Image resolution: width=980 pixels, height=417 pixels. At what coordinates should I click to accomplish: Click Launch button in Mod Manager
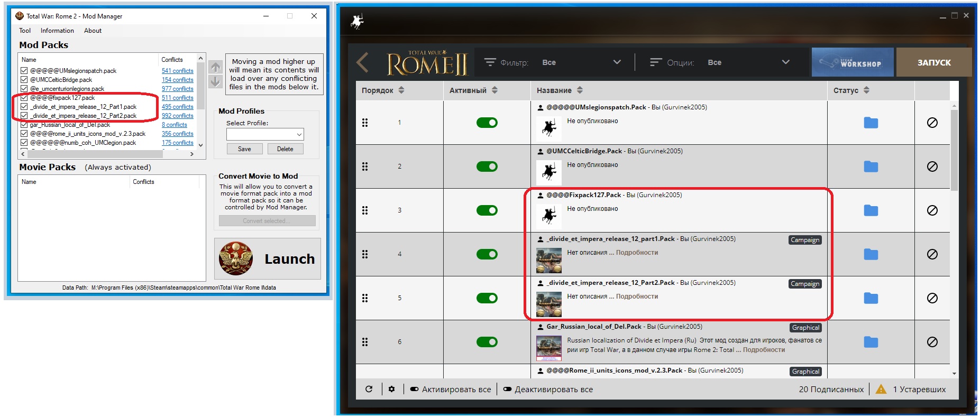click(x=268, y=258)
